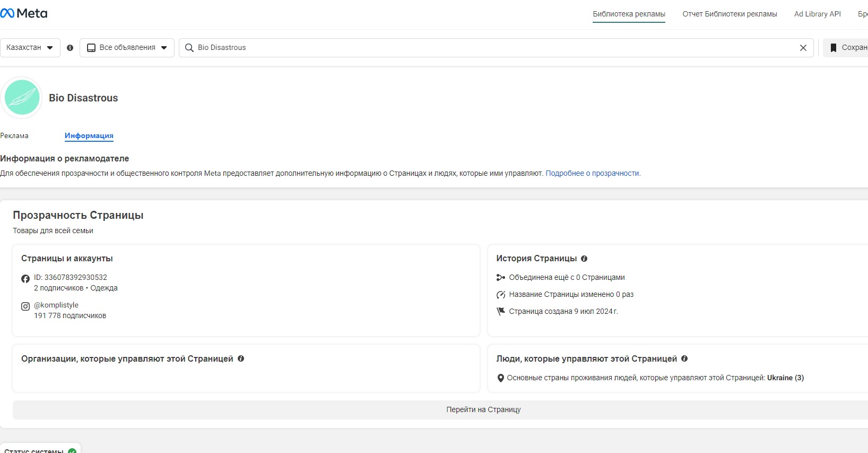
Task: Click the Meta logo
Action: 24,13
